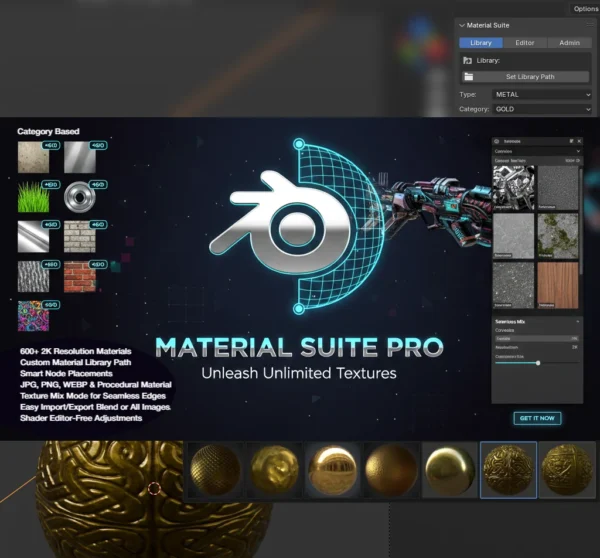Collapse the Material Suite panel
The height and width of the screenshot is (558, 600).
(462, 25)
